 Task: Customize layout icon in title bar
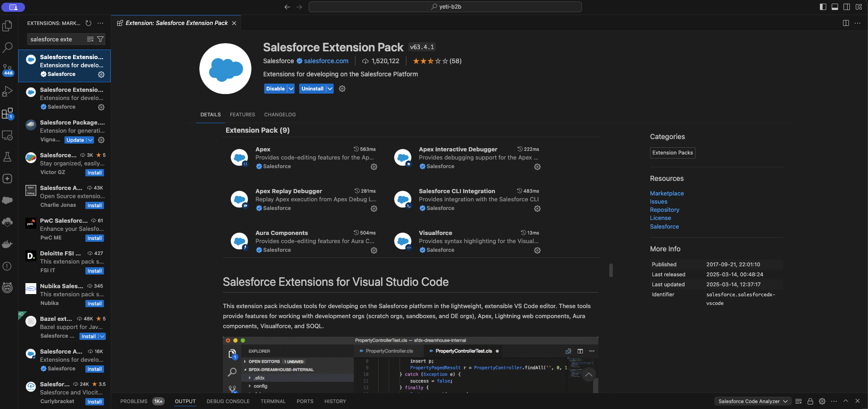pos(858,7)
